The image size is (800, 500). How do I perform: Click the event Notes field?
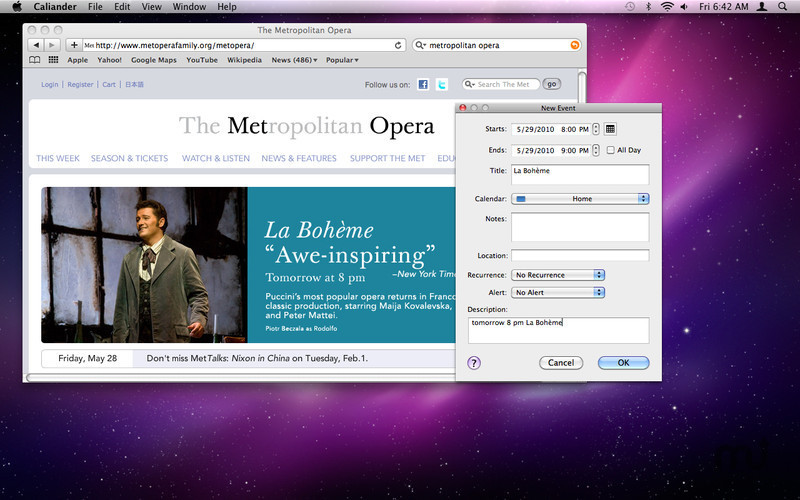580,227
